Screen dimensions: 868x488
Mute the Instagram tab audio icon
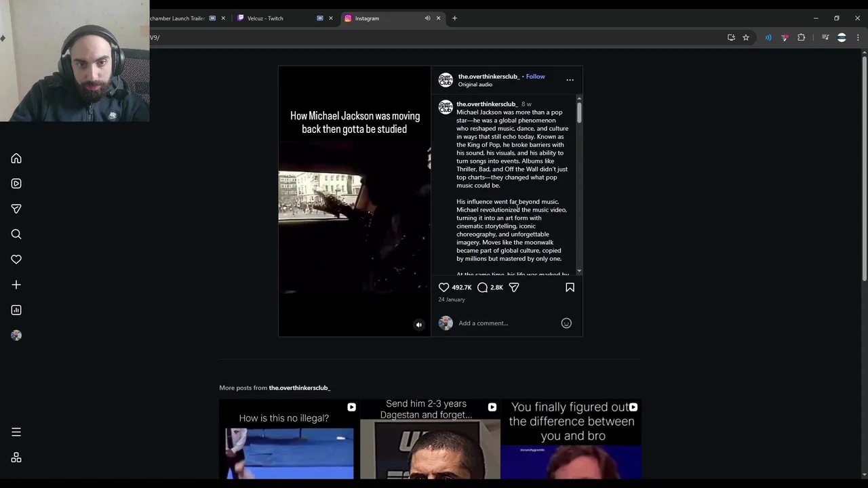click(427, 18)
